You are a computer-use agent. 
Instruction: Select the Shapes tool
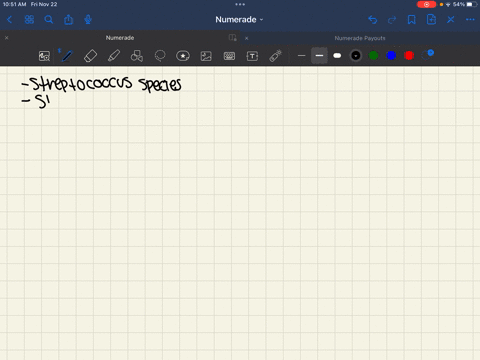(x=137, y=56)
